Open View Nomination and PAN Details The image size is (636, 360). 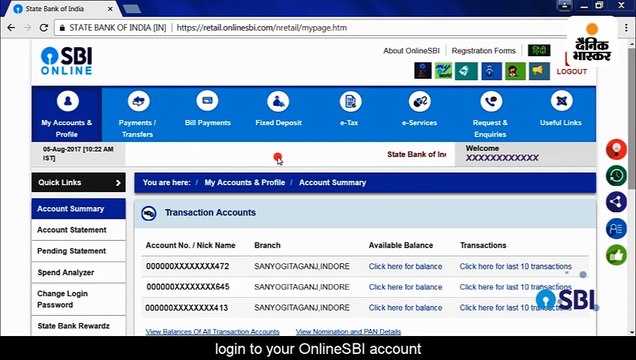pyautogui.click(x=348, y=332)
